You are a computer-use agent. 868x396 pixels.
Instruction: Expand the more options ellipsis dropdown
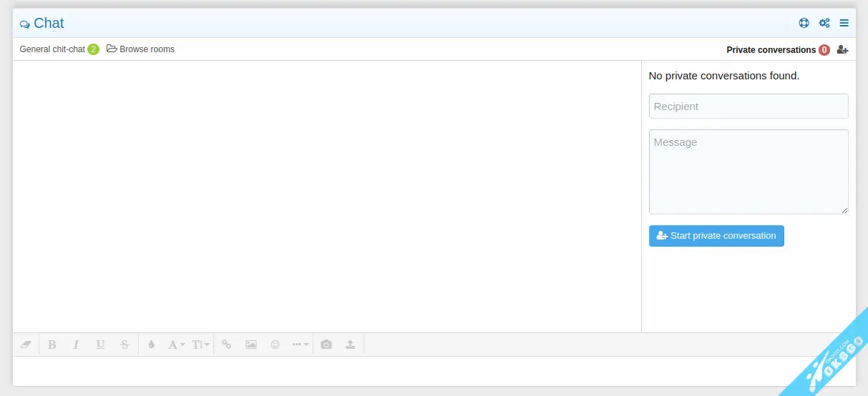pyautogui.click(x=300, y=345)
